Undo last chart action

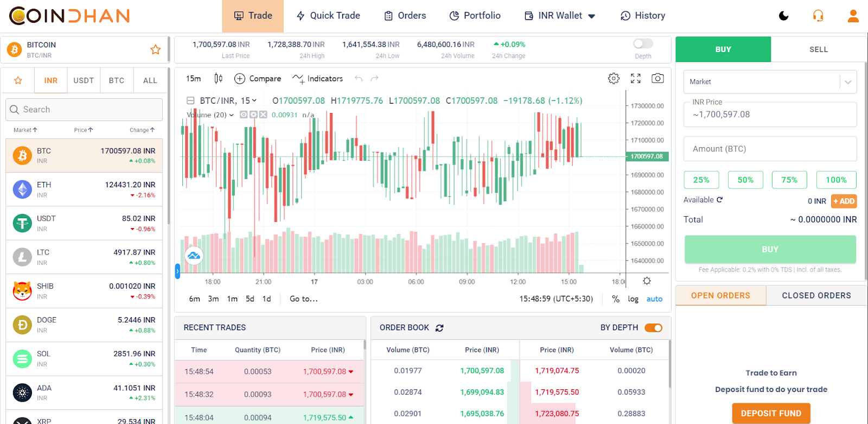pyautogui.click(x=359, y=79)
